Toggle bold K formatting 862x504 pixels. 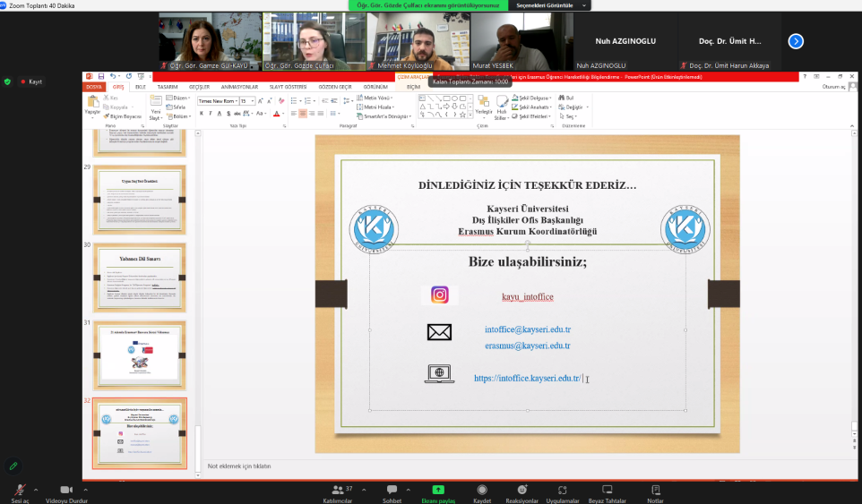click(x=202, y=114)
